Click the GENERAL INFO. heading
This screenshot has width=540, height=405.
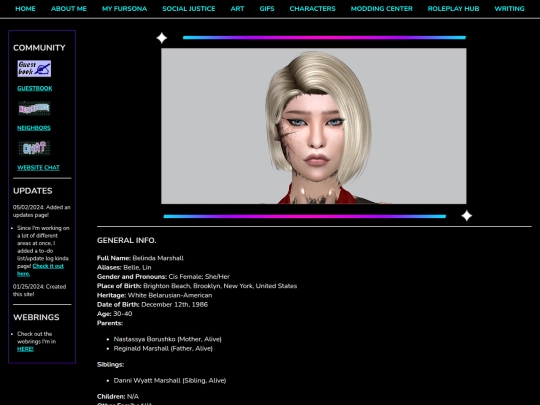(x=126, y=240)
